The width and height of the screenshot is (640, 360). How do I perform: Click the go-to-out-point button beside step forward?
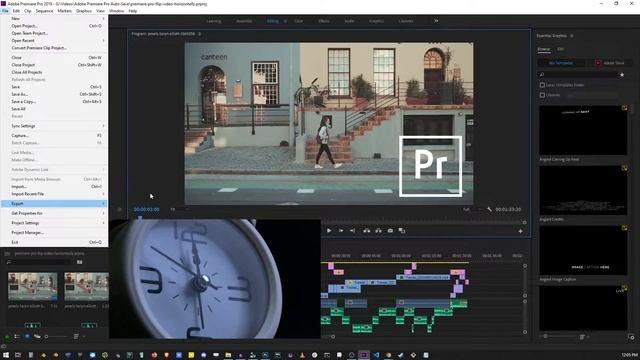point(352,231)
